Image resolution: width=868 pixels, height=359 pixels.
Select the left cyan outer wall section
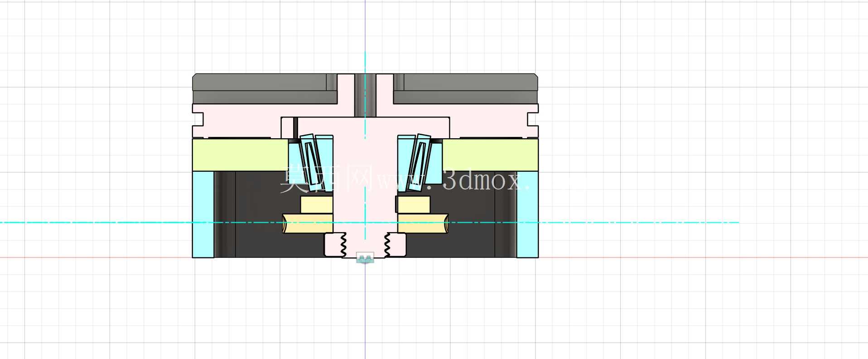[x=203, y=214]
